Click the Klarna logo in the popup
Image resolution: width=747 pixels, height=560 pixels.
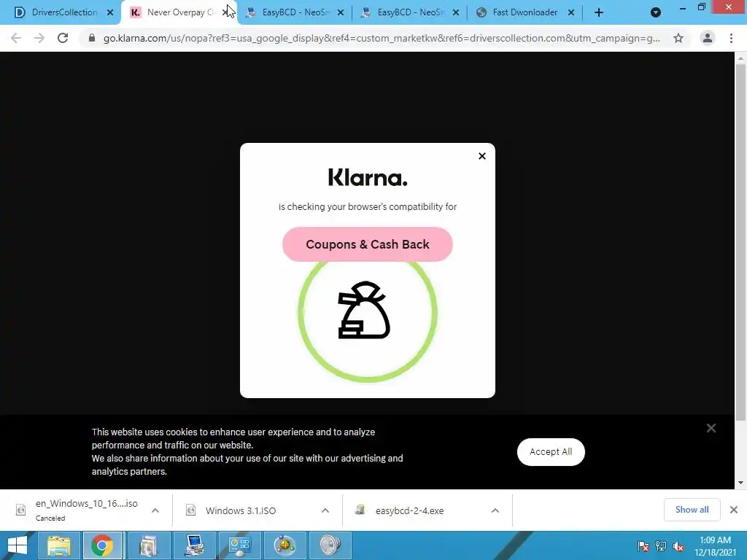point(368,177)
